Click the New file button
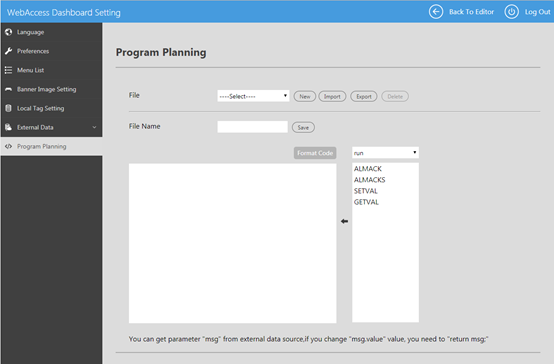The width and height of the screenshot is (554, 364). 305,96
